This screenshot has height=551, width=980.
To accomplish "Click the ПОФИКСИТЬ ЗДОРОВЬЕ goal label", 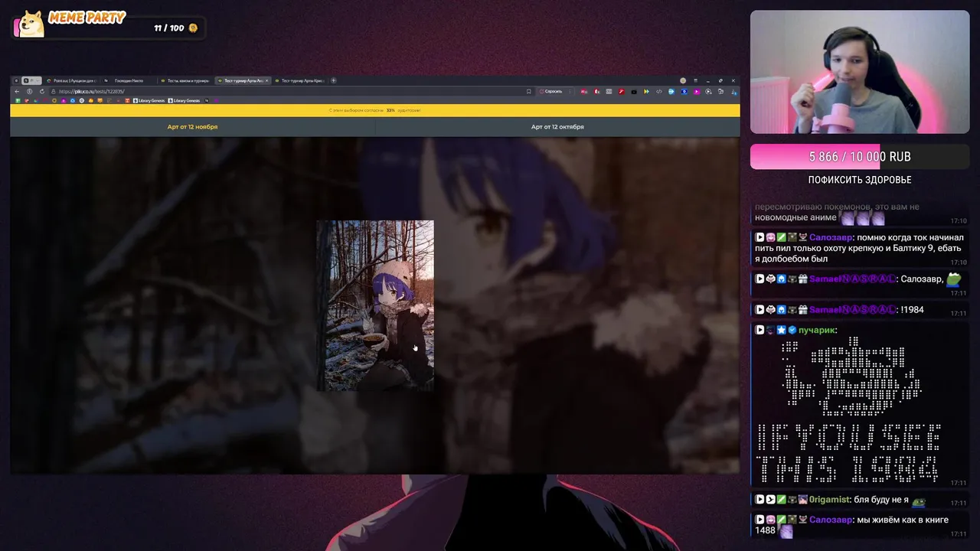I will 860,180.
